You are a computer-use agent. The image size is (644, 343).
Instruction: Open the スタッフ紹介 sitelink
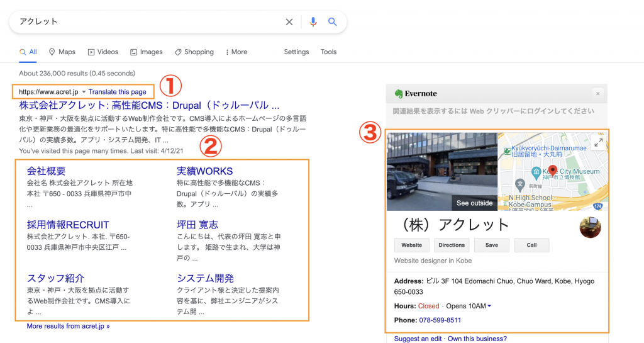55,278
